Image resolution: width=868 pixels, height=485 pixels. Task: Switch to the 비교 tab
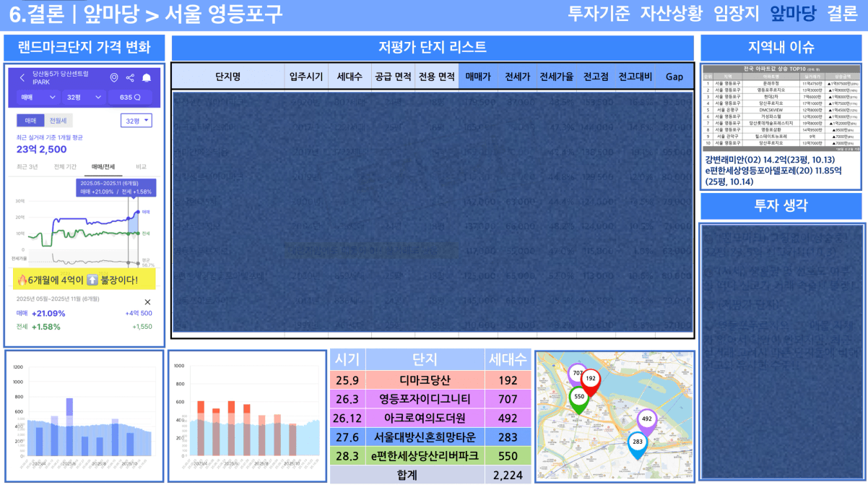pyautogui.click(x=141, y=167)
